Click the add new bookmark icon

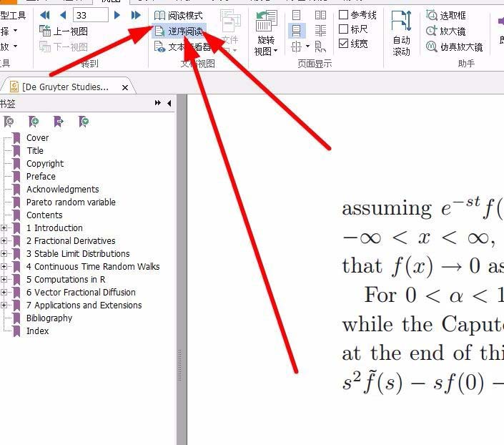(x=34, y=122)
